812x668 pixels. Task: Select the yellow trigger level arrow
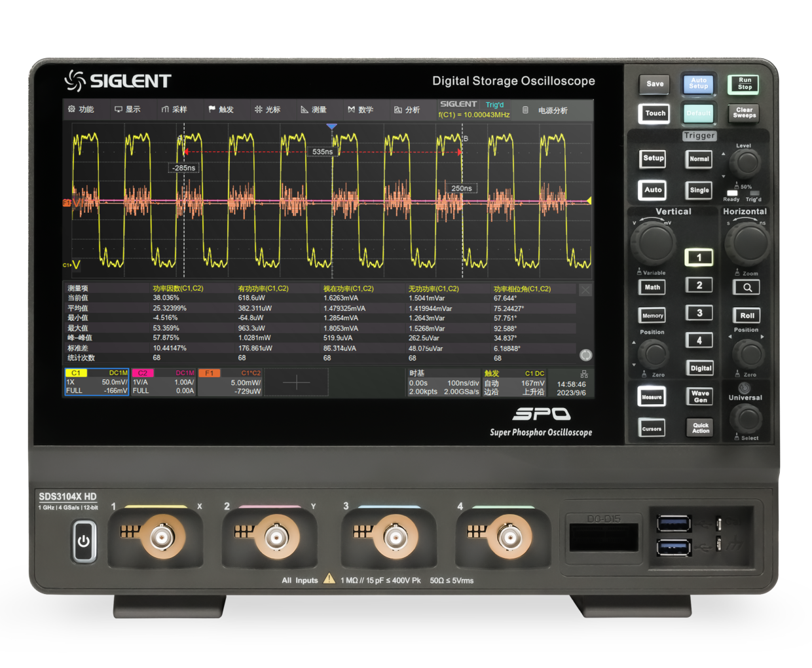click(x=589, y=200)
